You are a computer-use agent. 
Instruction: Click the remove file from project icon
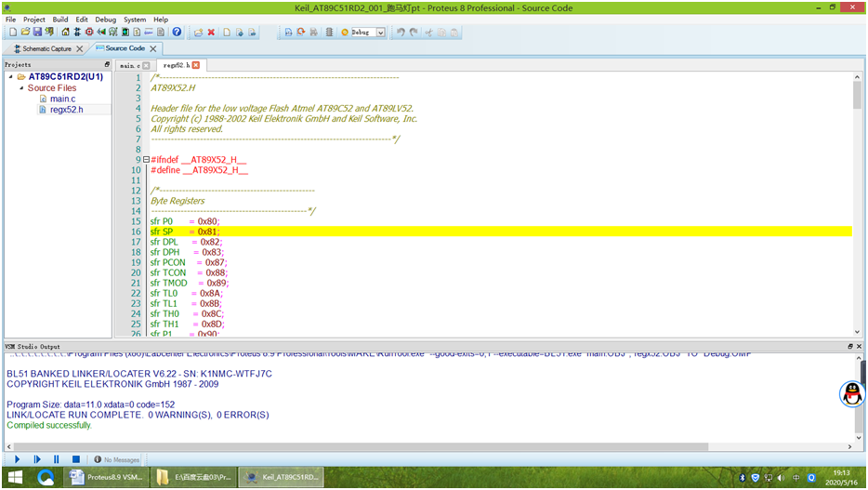pyautogui.click(x=252, y=33)
